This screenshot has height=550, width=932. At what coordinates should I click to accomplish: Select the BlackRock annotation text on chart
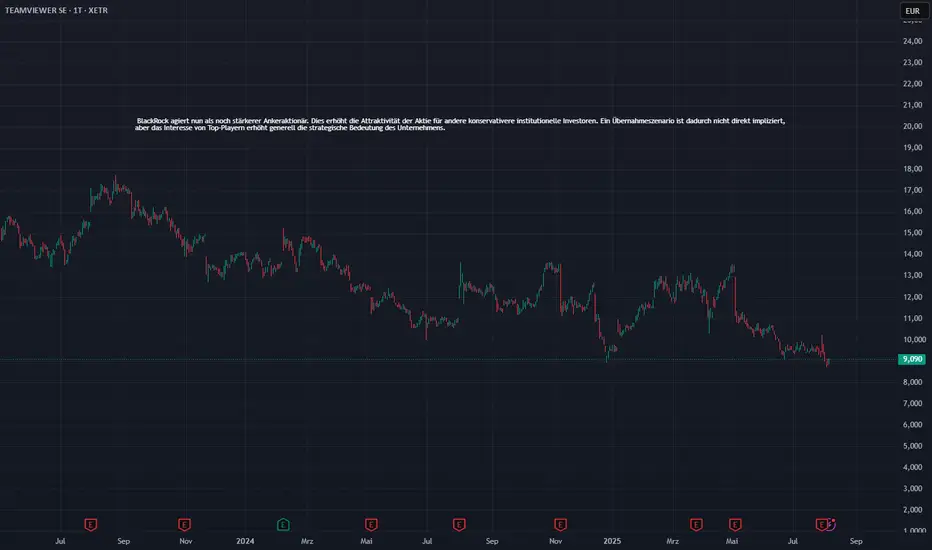pyautogui.click(x=460, y=124)
